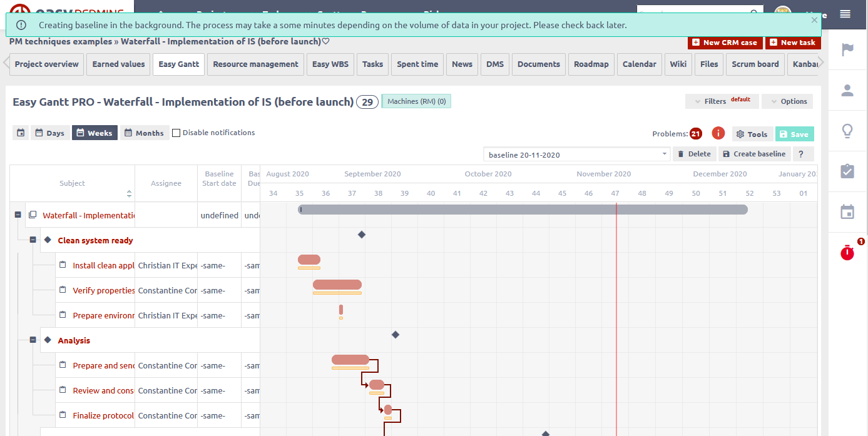
Task: Toggle Disable notifications checkbox
Action: (176, 133)
